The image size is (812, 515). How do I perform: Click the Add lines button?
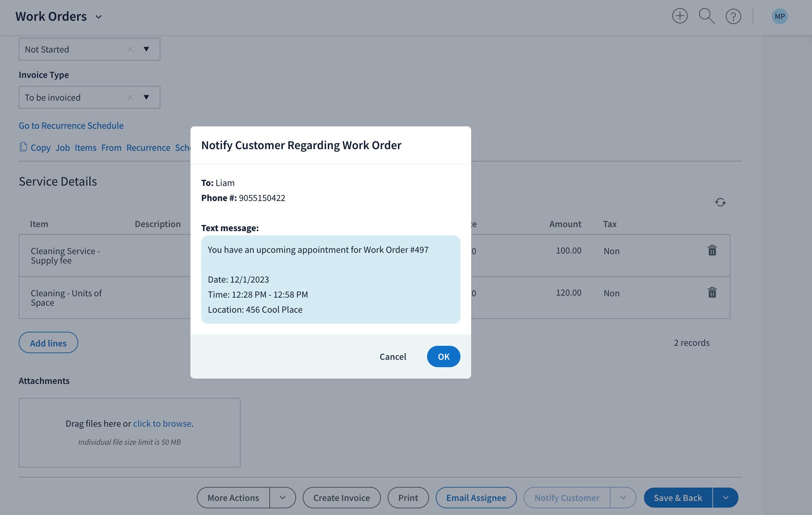[48, 342]
